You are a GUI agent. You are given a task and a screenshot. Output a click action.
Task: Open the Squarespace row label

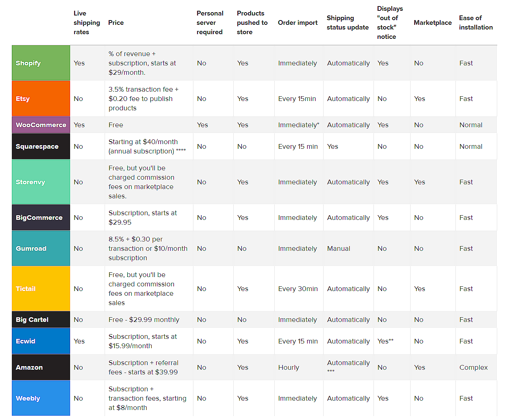click(41, 146)
